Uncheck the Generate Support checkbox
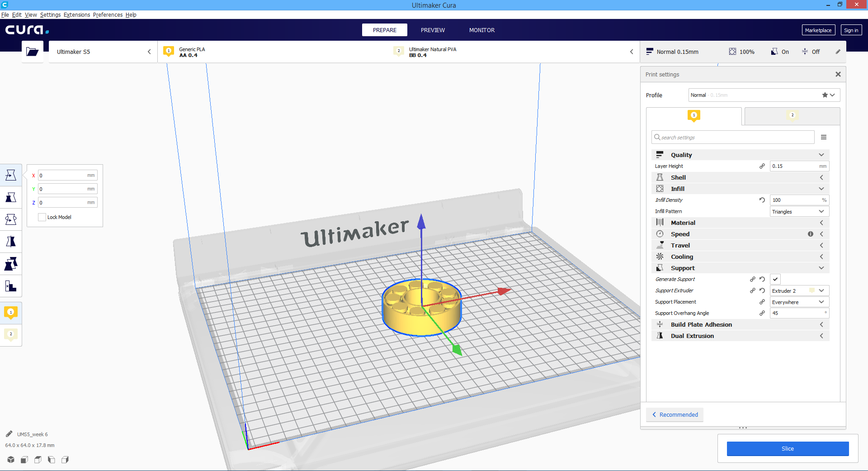 pyautogui.click(x=775, y=279)
